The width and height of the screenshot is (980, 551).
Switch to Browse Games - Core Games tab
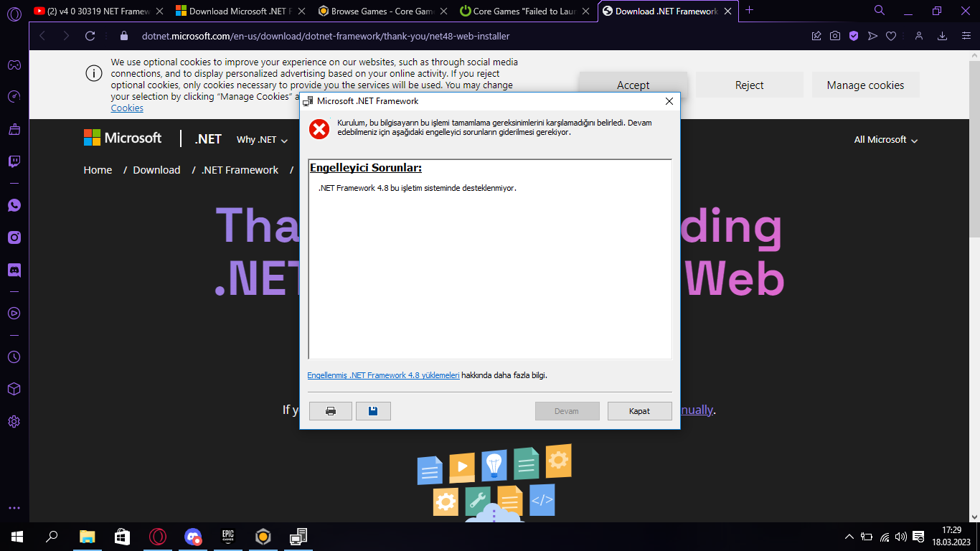pyautogui.click(x=382, y=11)
